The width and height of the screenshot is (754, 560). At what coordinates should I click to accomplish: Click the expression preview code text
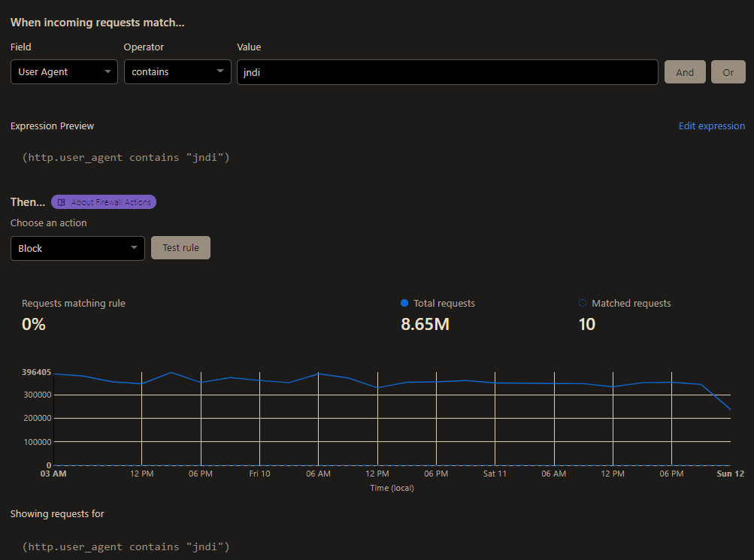(126, 158)
